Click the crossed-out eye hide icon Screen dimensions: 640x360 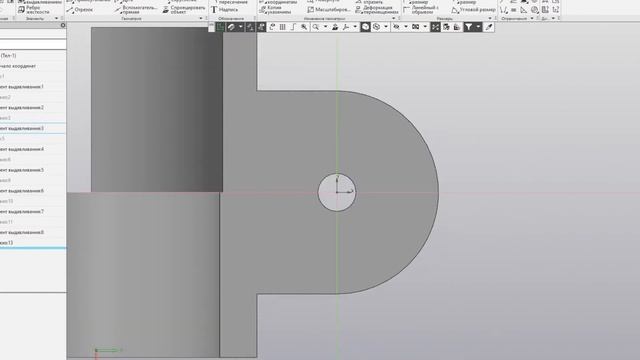point(396,27)
